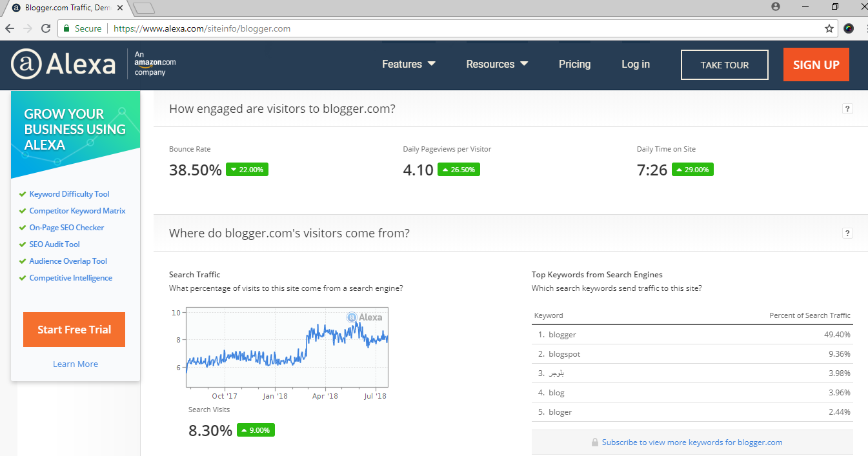Click the 7:26 daily time value

coord(652,170)
